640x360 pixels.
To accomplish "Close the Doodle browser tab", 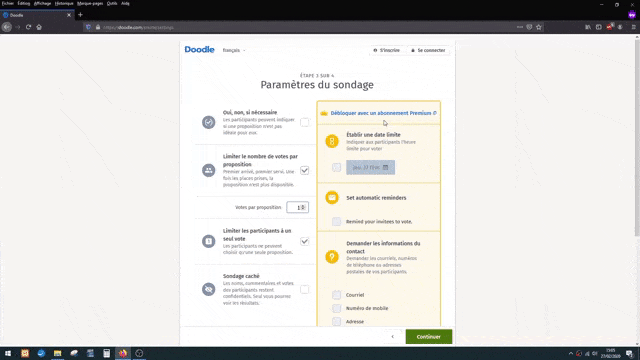I will pyautogui.click(x=69, y=15).
